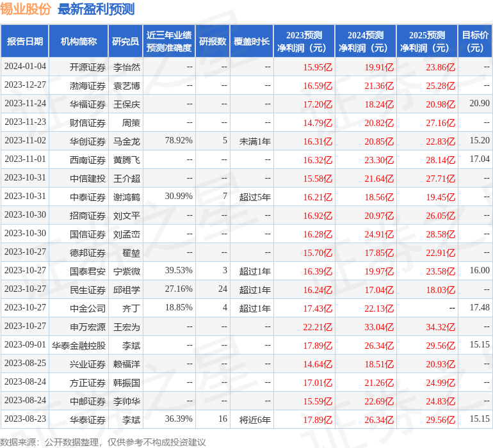Screen dimensions: 493x448
Task: Select the value 25.28亿
Action: point(440,86)
